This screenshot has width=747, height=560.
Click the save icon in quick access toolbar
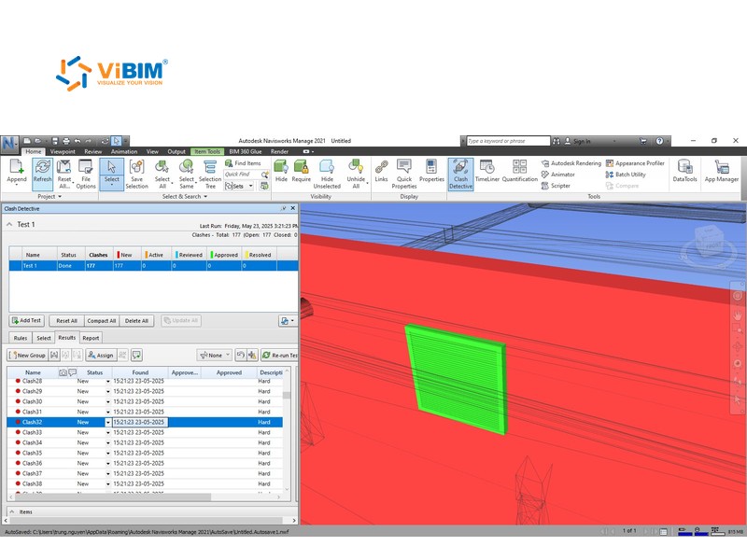click(x=55, y=141)
